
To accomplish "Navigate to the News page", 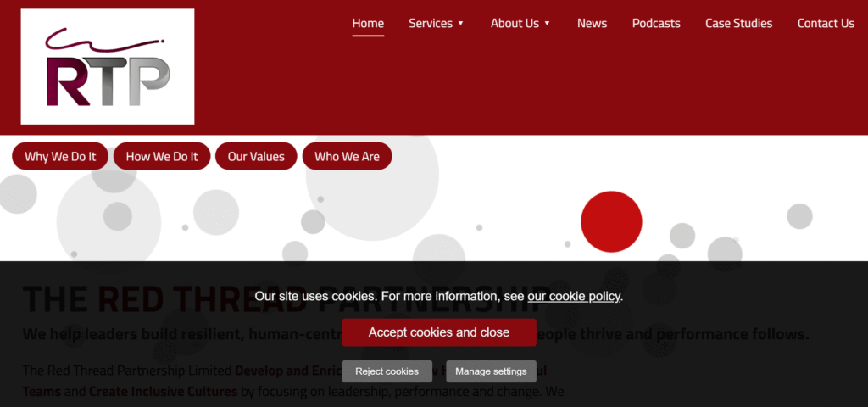I will 592,23.
